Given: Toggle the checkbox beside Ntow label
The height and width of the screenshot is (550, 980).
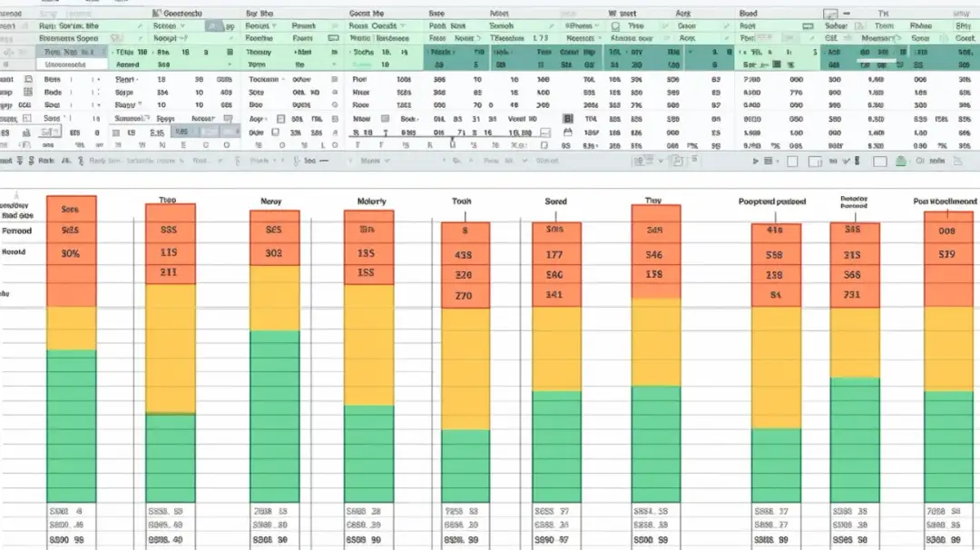Looking at the screenshot, I should (x=386, y=119).
